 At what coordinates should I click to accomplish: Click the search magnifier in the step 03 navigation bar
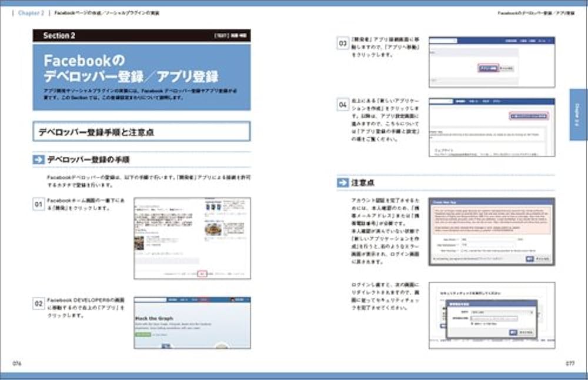(455, 39)
